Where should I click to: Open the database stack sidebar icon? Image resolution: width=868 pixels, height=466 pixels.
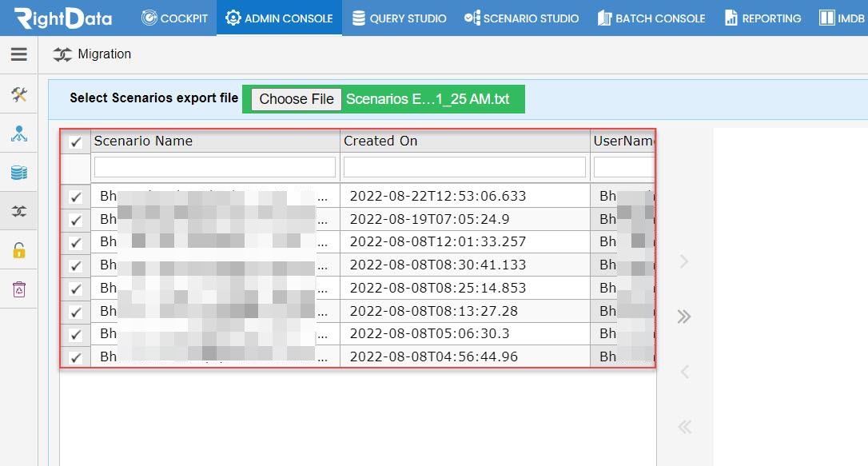coord(19,173)
